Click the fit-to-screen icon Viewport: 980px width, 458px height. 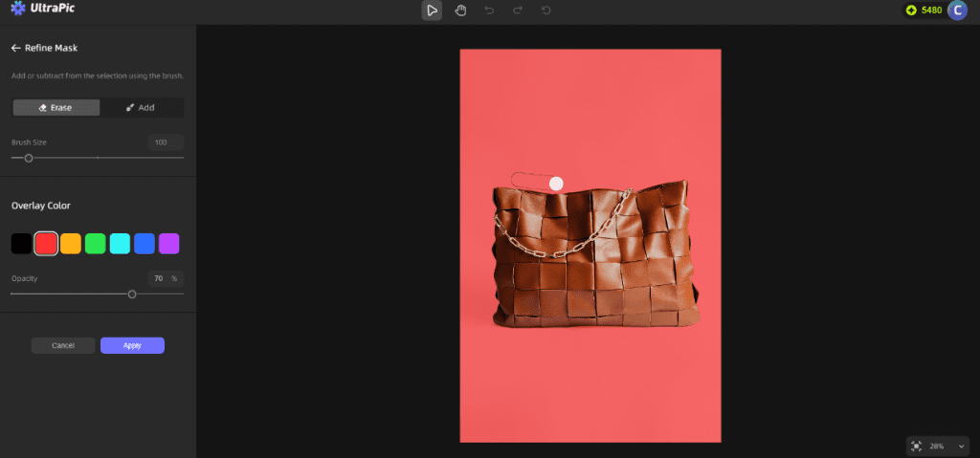[917, 446]
